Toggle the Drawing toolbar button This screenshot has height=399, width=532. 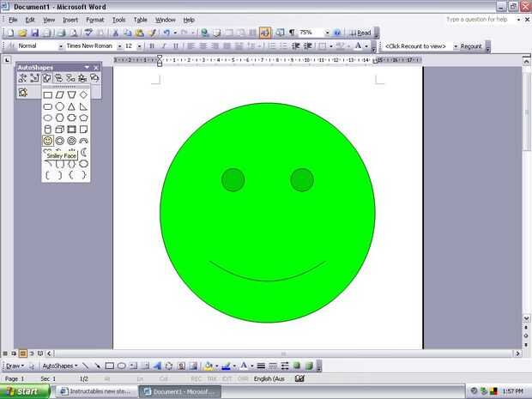(x=265, y=33)
